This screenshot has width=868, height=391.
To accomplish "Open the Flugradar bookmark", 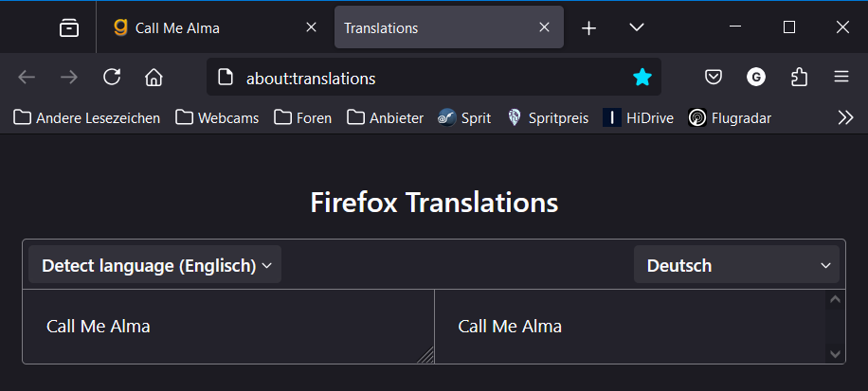I will point(730,118).
